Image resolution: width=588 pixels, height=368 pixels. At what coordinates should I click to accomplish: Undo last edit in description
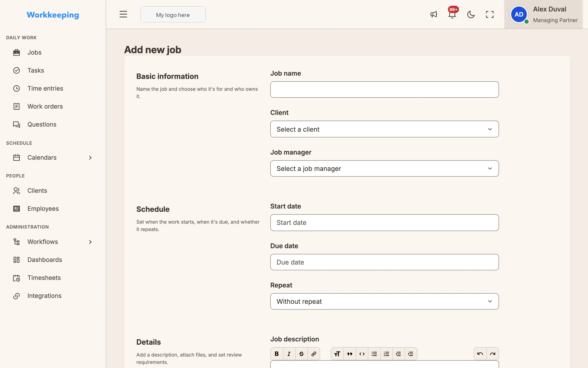480,354
